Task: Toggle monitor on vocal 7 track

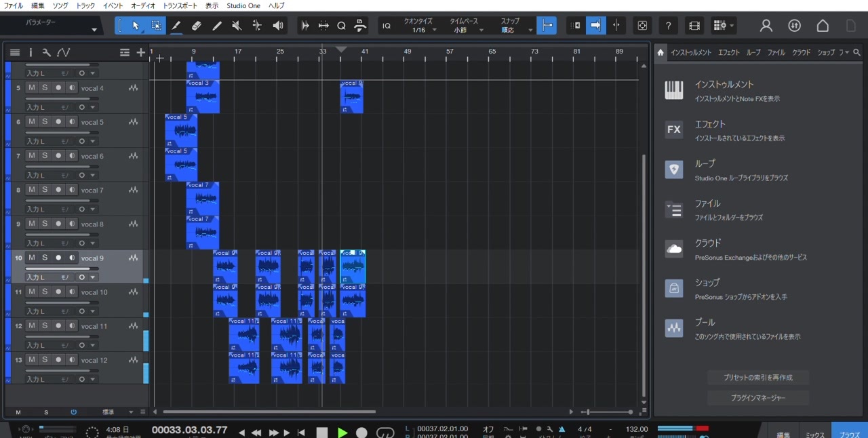Action: coord(72,189)
